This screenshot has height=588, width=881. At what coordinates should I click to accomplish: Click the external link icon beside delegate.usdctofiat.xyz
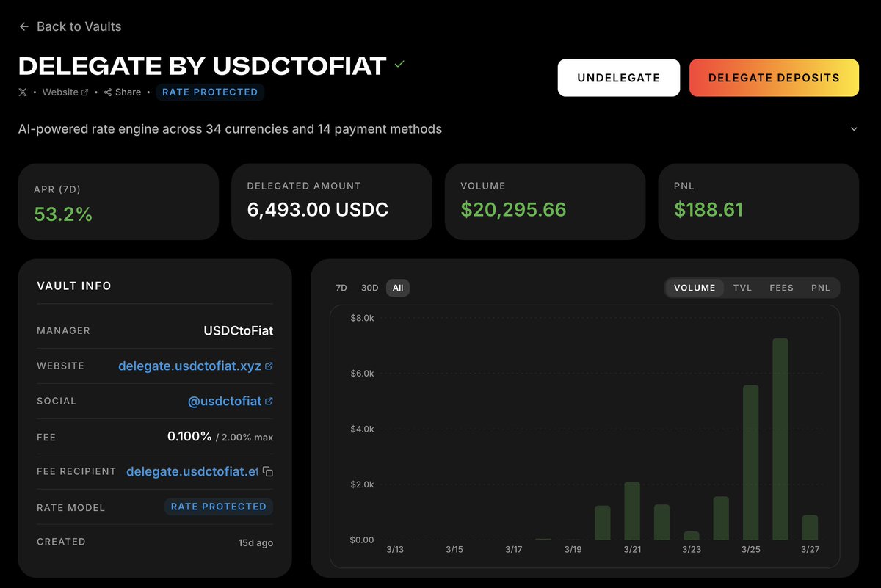[269, 366]
